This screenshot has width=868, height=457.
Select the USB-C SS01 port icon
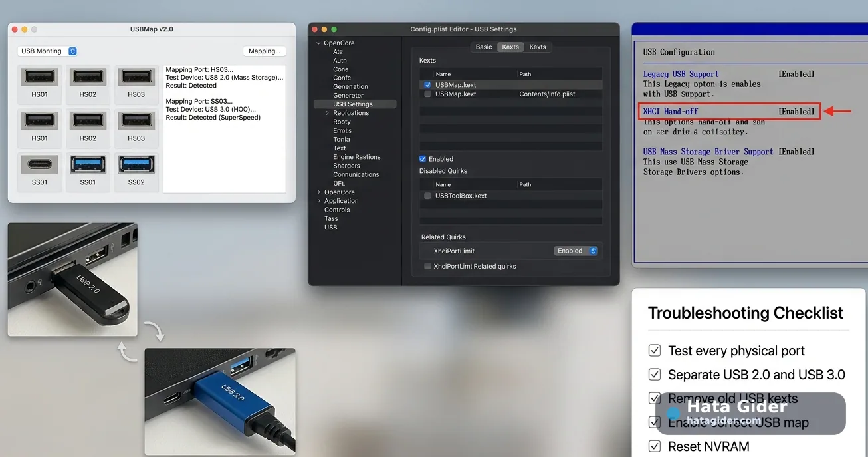point(40,164)
